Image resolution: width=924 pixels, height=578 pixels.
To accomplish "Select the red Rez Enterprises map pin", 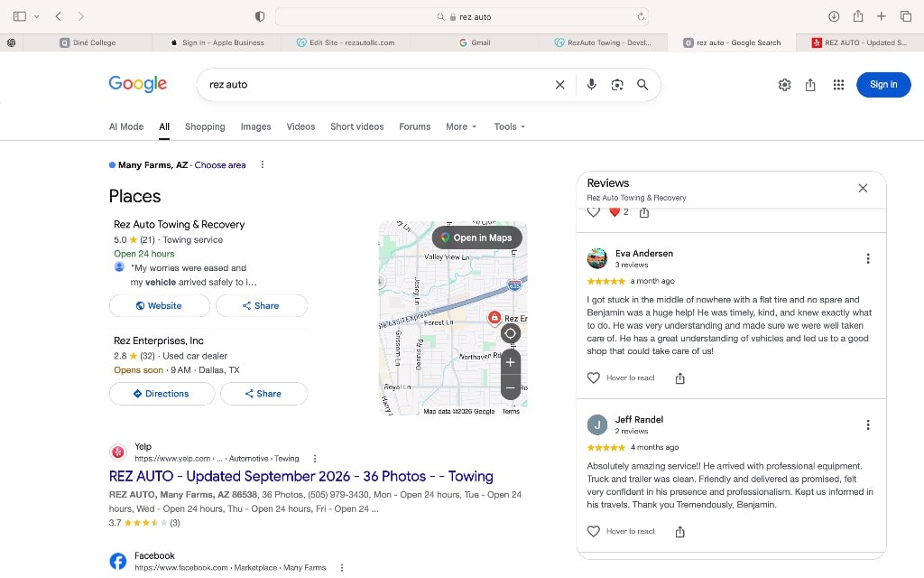I will pos(494,317).
